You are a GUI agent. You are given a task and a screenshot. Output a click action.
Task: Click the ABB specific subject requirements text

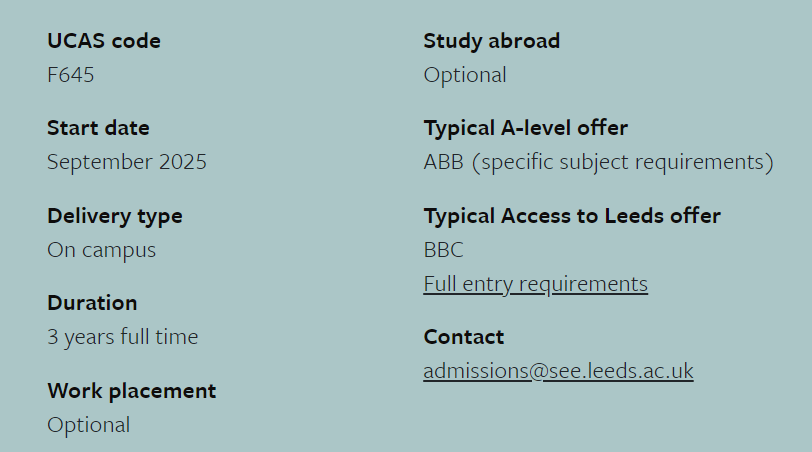(x=599, y=162)
